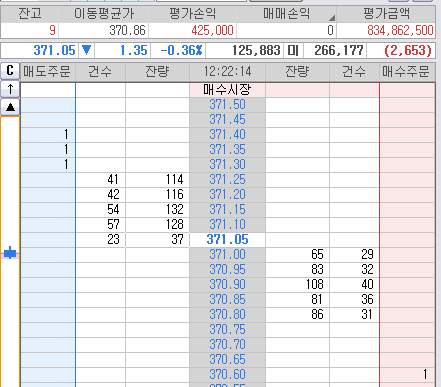Click price 371.45 in the ladder
The width and height of the screenshot is (441, 387).
(x=227, y=120)
